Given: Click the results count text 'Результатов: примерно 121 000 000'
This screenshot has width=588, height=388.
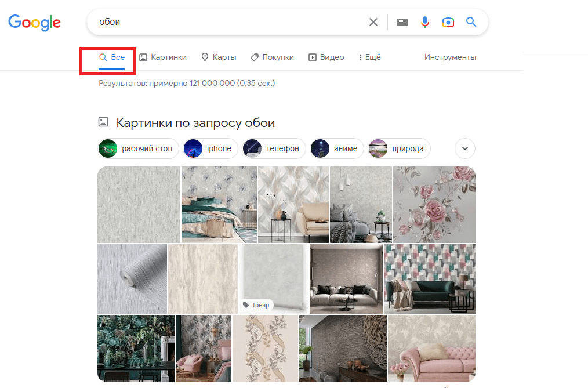Looking at the screenshot, I should click(x=167, y=83).
